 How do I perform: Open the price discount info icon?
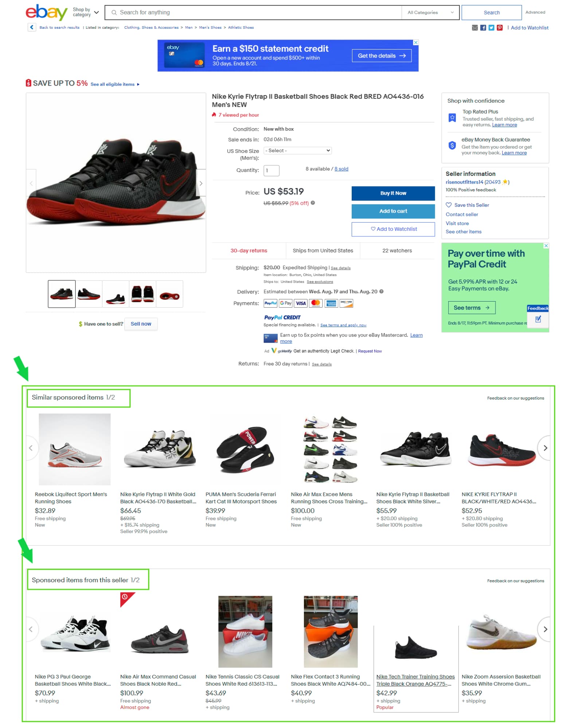313,203
